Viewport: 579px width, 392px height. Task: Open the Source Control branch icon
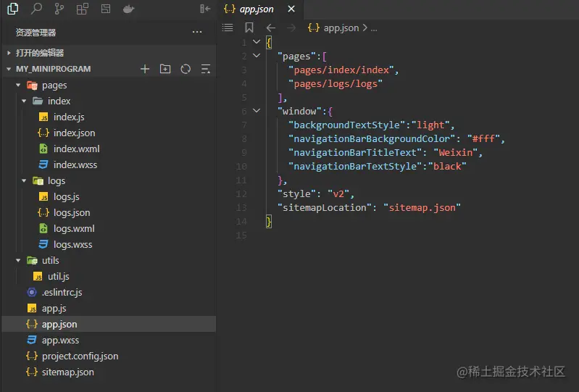(x=59, y=9)
